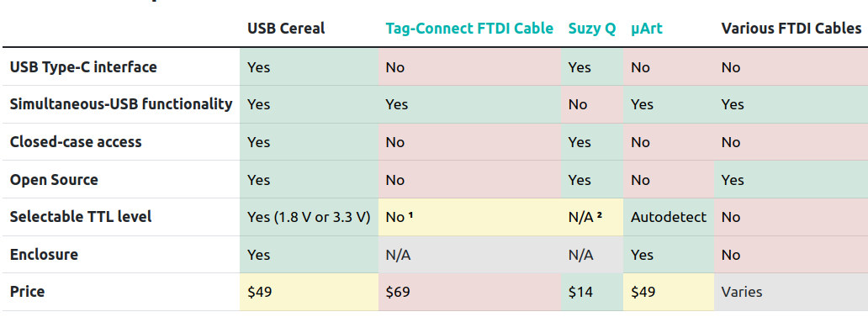Open the µArt product link
Screen dimensions: 868x317
pyautogui.click(x=647, y=29)
